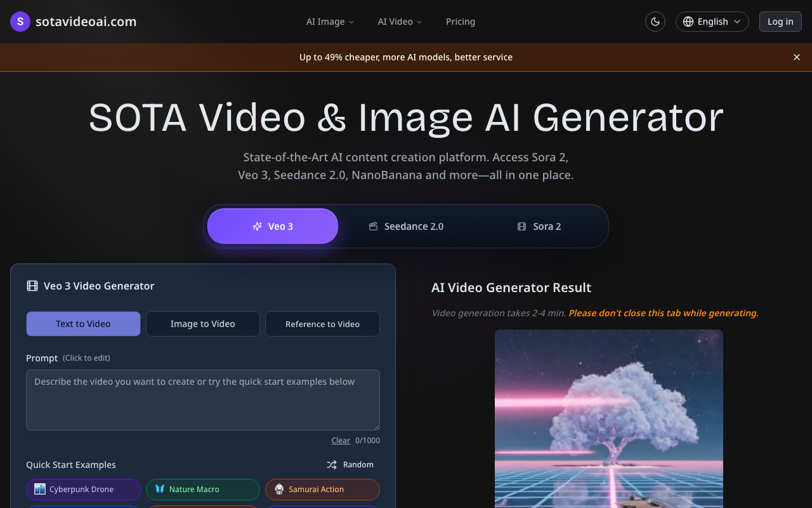The image size is (812, 508).
Task: Click the Log in button
Action: pos(780,22)
